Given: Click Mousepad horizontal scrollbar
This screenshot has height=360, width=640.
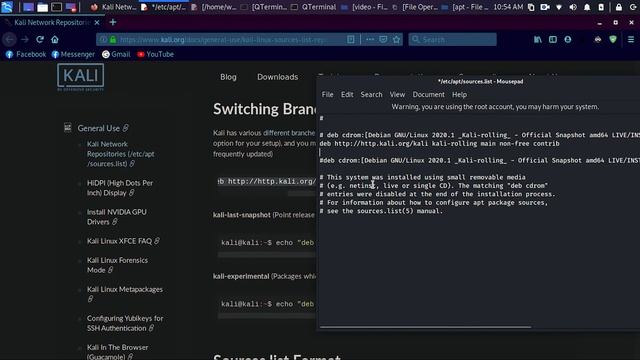Looking at the screenshot, I should click(x=425, y=327).
